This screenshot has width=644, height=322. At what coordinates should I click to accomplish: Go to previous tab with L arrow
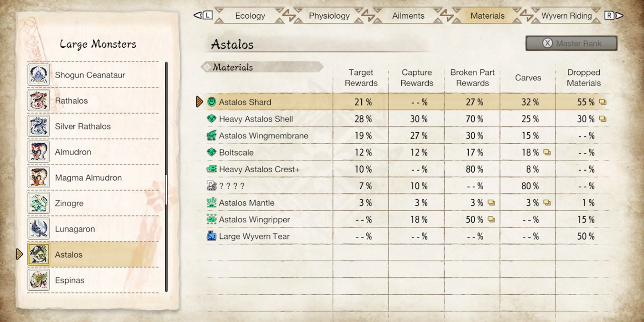[x=203, y=15]
